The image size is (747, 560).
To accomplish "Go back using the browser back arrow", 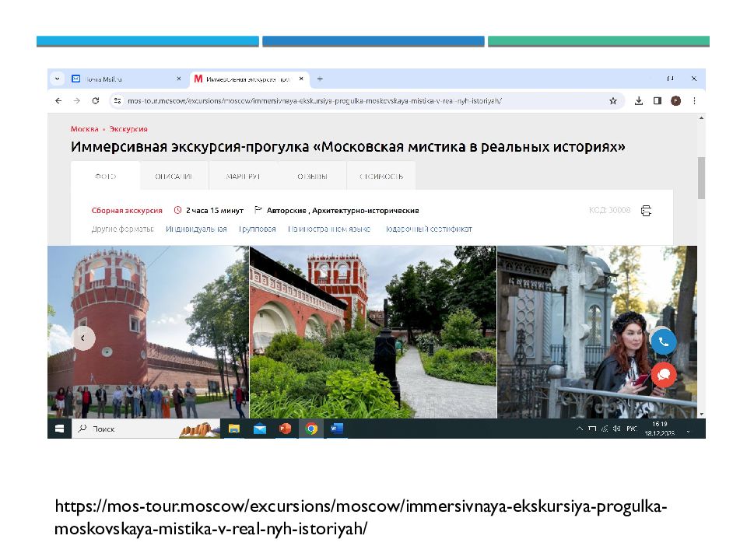I will pyautogui.click(x=58, y=100).
